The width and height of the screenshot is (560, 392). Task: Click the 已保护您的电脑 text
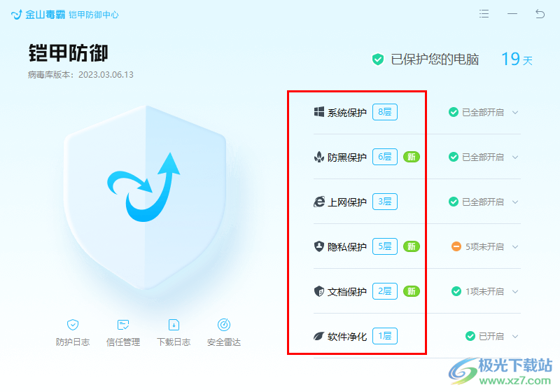click(435, 59)
